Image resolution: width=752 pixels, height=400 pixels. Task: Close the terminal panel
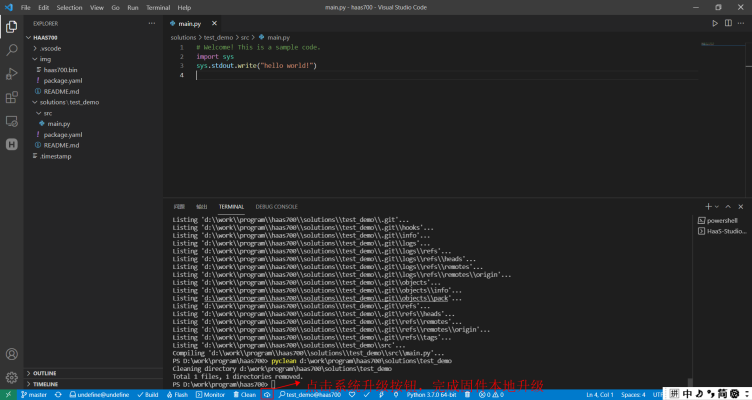[x=742, y=206]
